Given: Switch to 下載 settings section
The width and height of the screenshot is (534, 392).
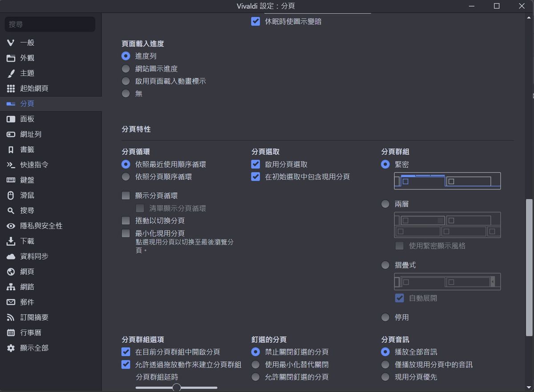Looking at the screenshot, I should [27, 241].
